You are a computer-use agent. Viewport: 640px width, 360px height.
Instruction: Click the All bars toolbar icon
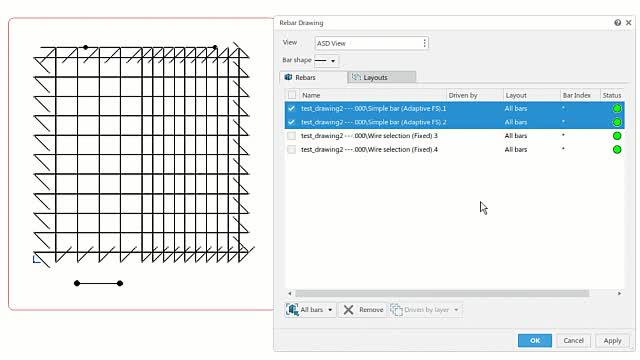[x=292, y=310]
